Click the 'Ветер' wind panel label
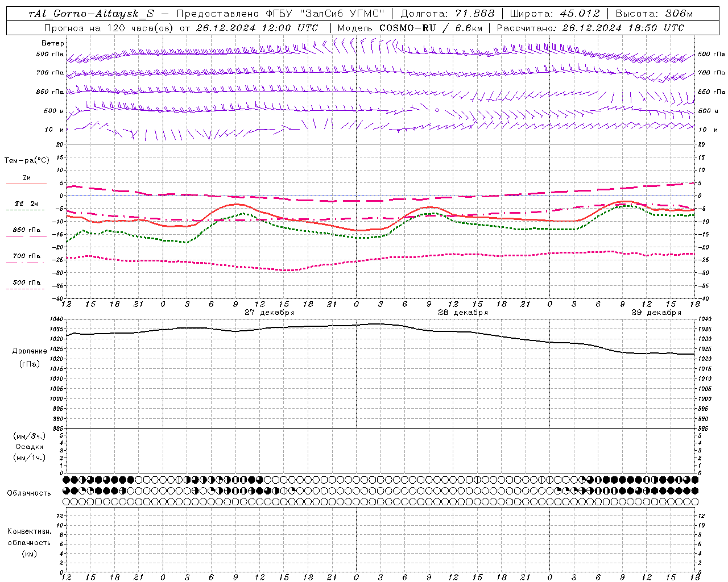728x582 pixels. click(x=53, y=43)
